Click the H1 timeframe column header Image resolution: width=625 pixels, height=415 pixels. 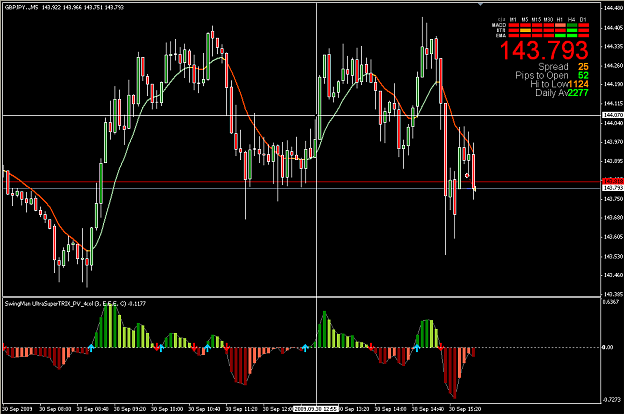click(x=560, y=20)
